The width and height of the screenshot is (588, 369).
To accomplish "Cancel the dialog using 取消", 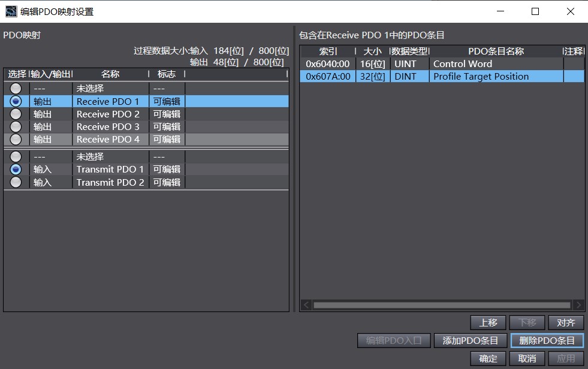I will click(x=526, y=358).
